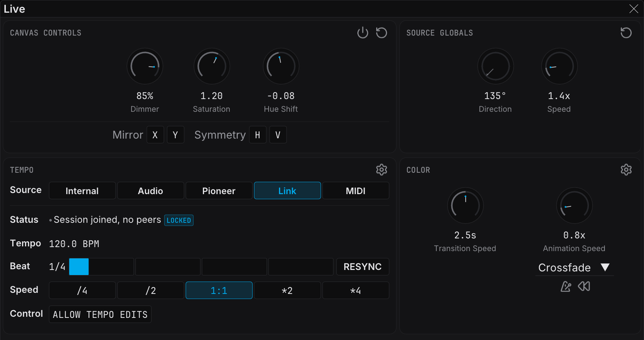Screen dimensions: 644x340
Task: Click the Session joined, no peers text
Action: pos(107,220)
